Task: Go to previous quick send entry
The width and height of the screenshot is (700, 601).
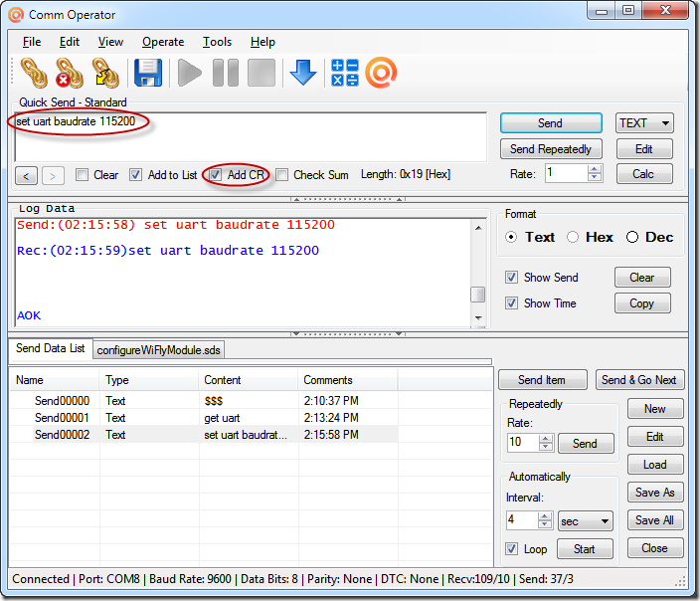Action: click(26, 175)
